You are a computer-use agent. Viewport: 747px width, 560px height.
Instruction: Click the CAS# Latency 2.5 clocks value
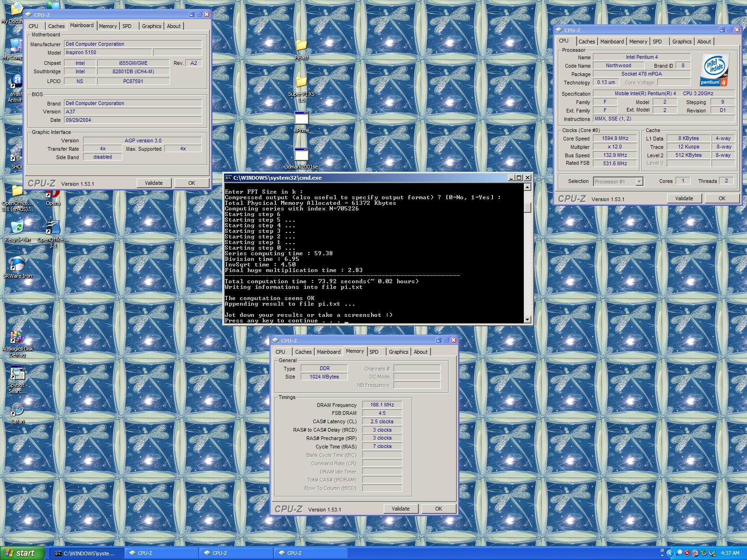382,421
